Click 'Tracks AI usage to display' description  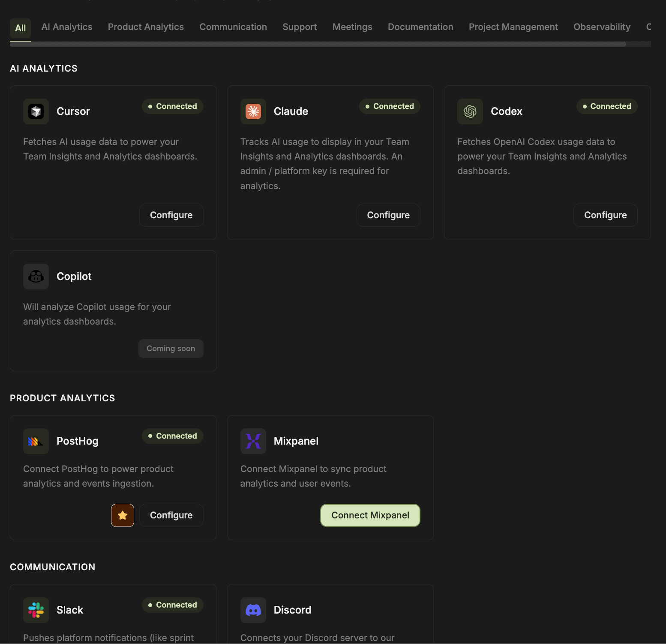click(x=325, y=164)
